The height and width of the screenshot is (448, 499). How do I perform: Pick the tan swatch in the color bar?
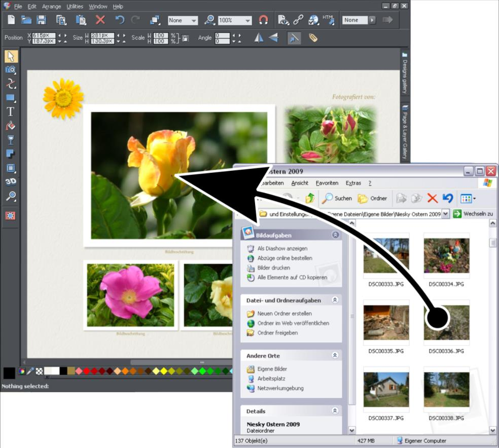[71, 371]
